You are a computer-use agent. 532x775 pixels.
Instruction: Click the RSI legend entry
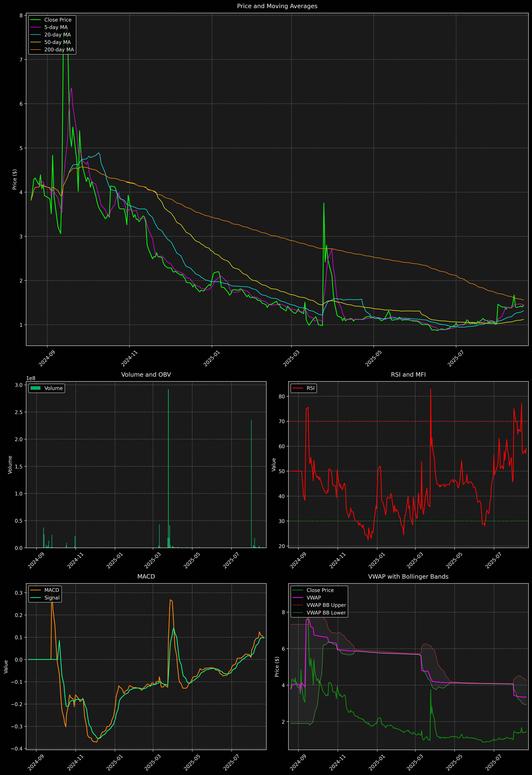click(310, 388)
